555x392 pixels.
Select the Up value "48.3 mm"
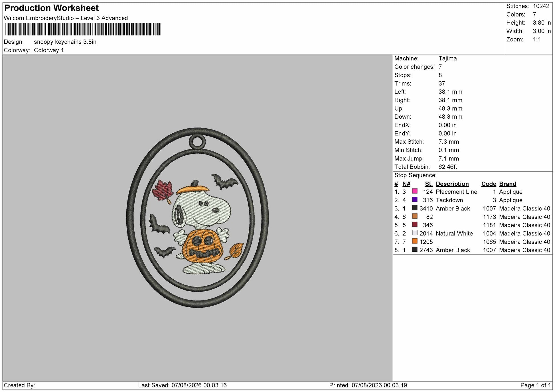click(x=450, y=109)
